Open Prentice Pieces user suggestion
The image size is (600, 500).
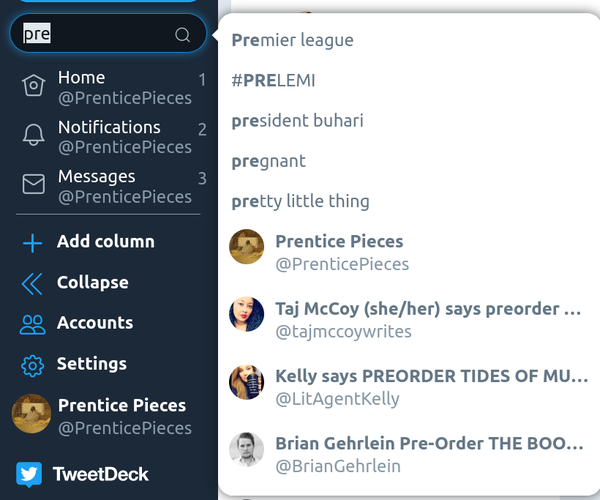pos(409,252)
